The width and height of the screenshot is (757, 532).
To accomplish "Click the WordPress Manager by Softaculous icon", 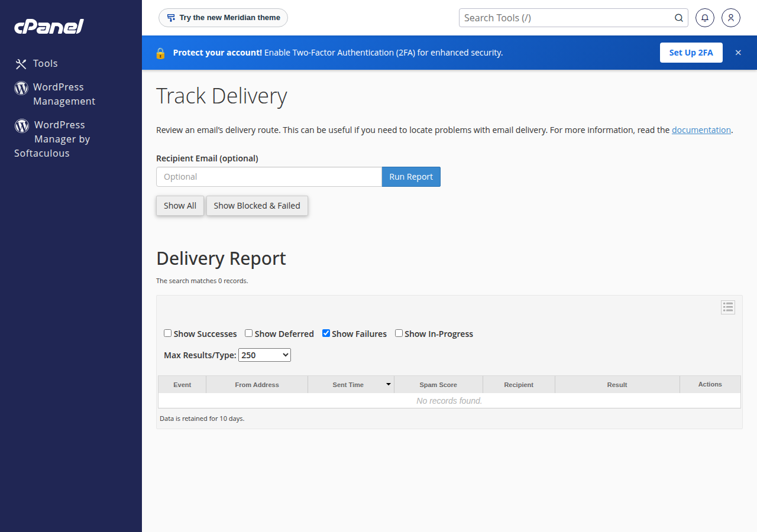I will pos(22,125).
